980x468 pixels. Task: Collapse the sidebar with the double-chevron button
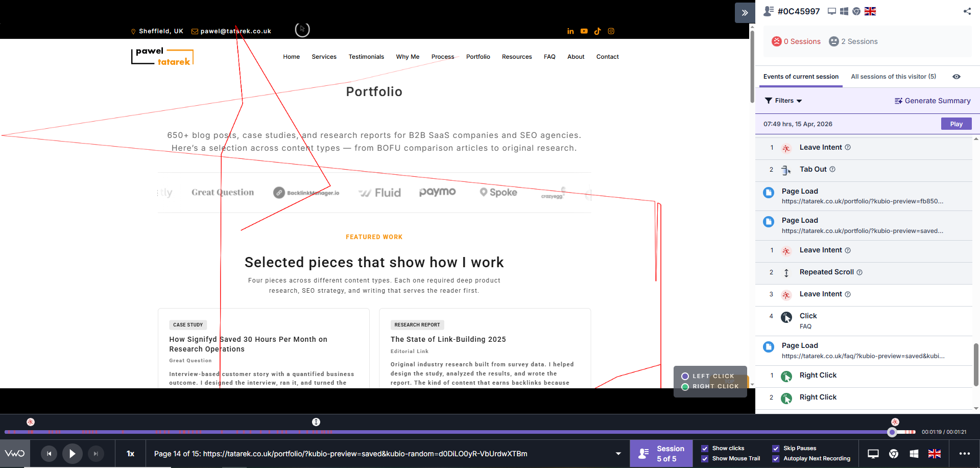tap(745, 12)
